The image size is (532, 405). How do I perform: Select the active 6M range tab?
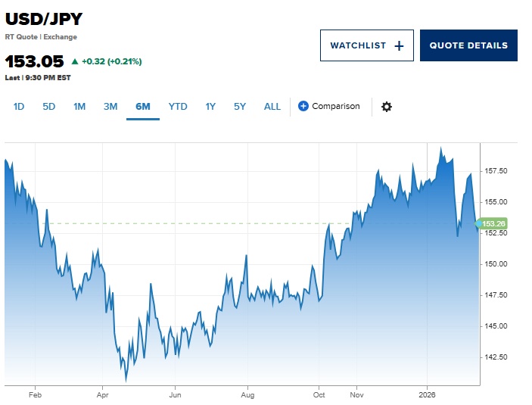(143, 107)
